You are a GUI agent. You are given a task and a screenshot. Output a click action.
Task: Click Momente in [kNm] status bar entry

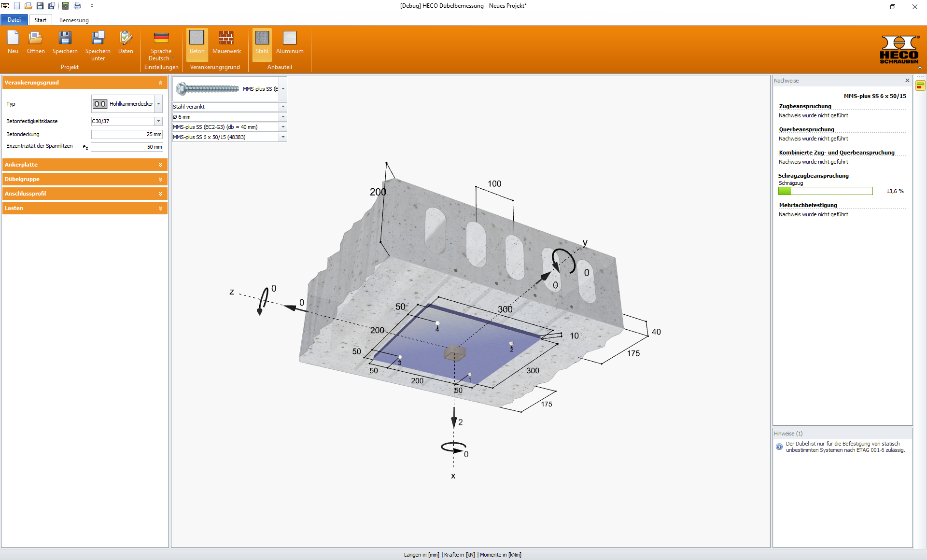[501, 555]
